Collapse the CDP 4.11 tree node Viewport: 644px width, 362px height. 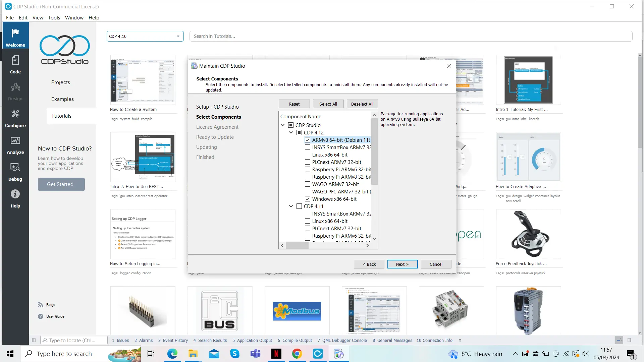tap(291, 206)
